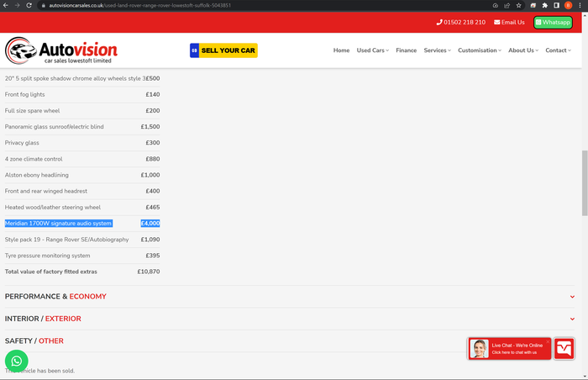Viewport: 588px width, 380px height.
Task: Open the side panel icon in toolbar
Action: 556,5
